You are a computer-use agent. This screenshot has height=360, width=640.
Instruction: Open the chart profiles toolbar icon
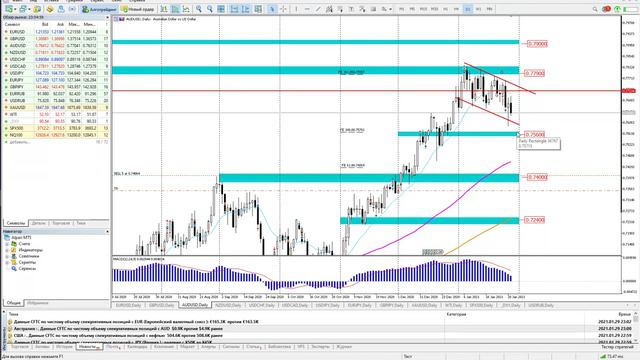coord(24,9)
